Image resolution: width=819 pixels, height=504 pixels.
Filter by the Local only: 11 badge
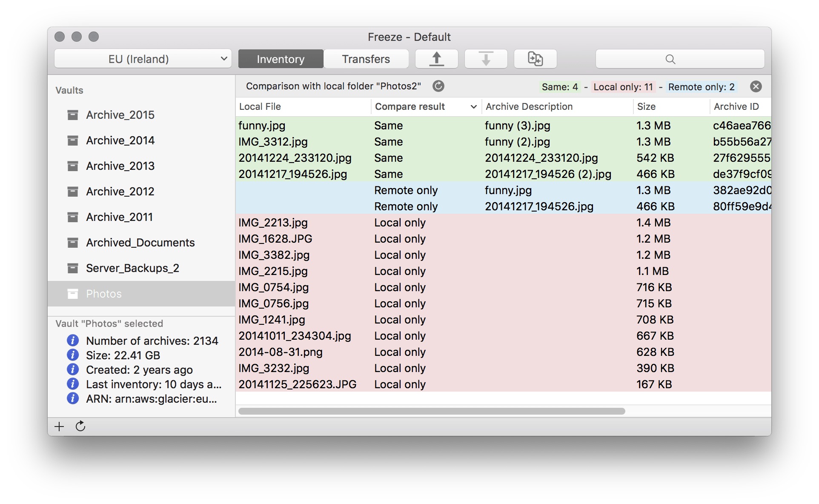623,87
